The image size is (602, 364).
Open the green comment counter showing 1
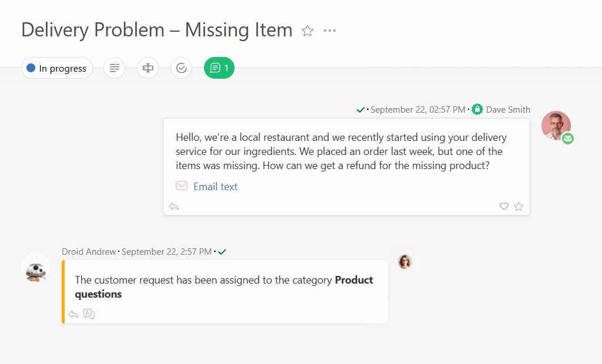219,68
